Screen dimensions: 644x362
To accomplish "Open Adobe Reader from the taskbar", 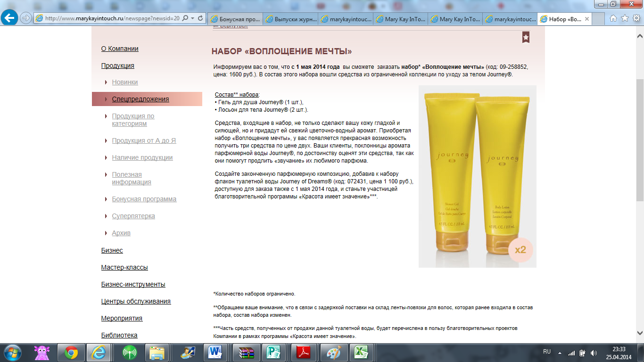I will 304,353.
